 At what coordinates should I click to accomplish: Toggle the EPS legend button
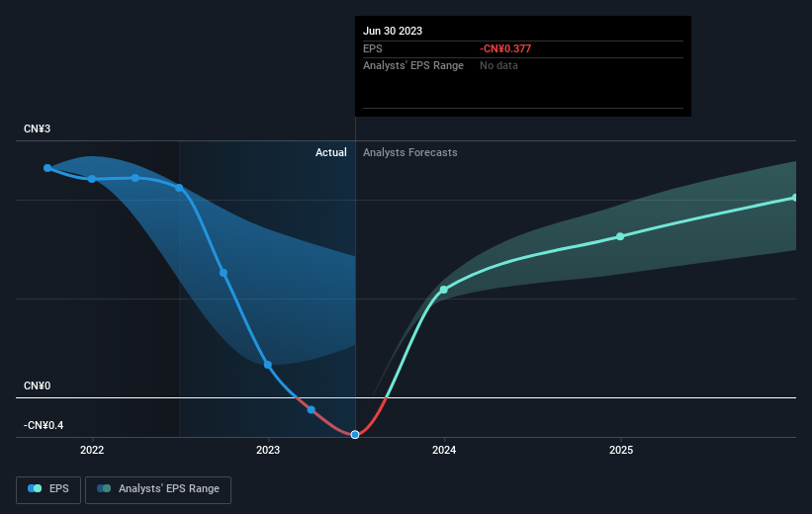pos(48,489)
